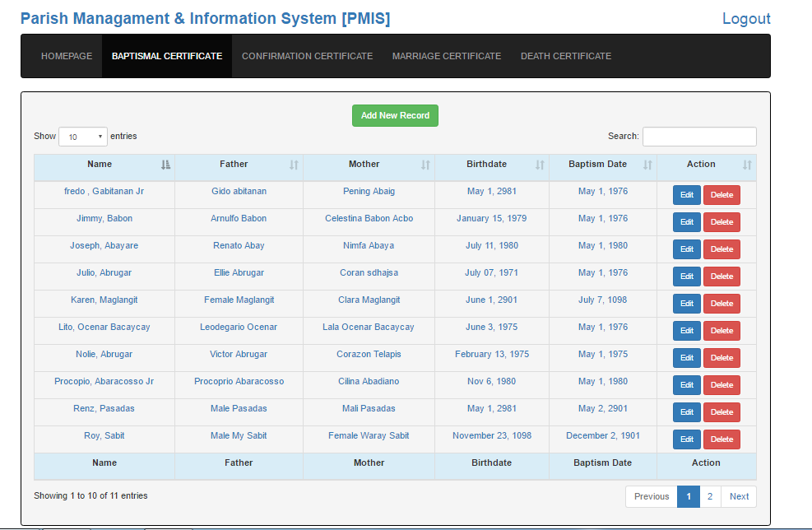This screenshot has height=530, width=812.
Task: Click the Add New Record button
Action: coord(395,115)
